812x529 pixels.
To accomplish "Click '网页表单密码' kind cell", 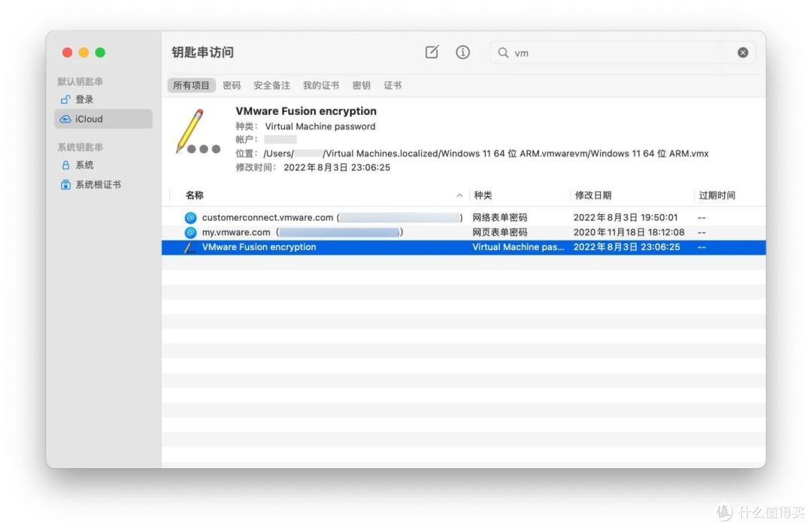I will pos(500,232).
